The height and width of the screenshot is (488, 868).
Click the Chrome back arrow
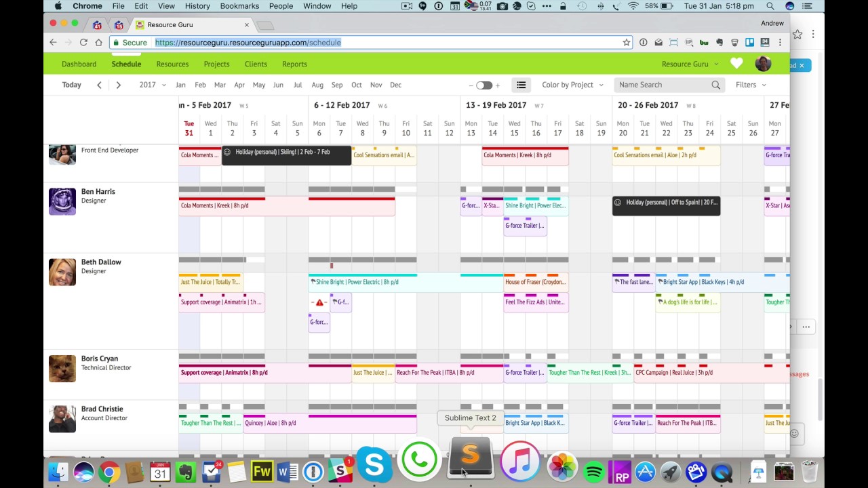[54, 42]
